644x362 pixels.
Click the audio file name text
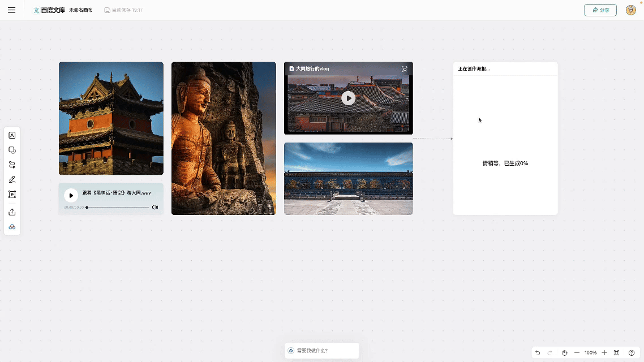(x=116, y=192)
